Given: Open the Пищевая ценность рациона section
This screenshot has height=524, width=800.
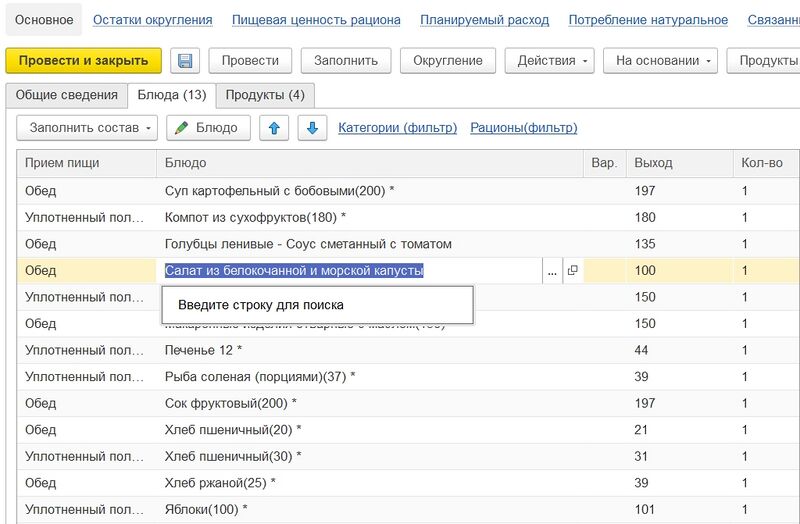Looking at the screenshot, I should (316, 20).
